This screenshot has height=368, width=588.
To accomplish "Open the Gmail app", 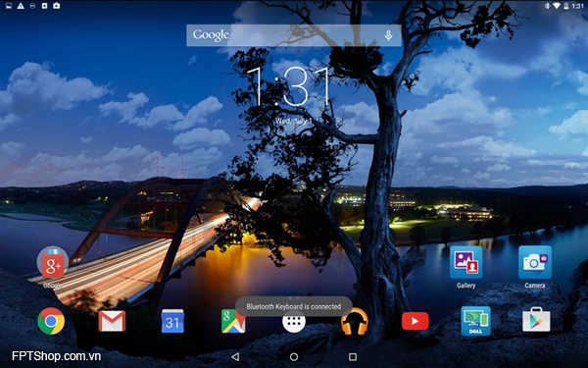I will (x=112, y=321).
